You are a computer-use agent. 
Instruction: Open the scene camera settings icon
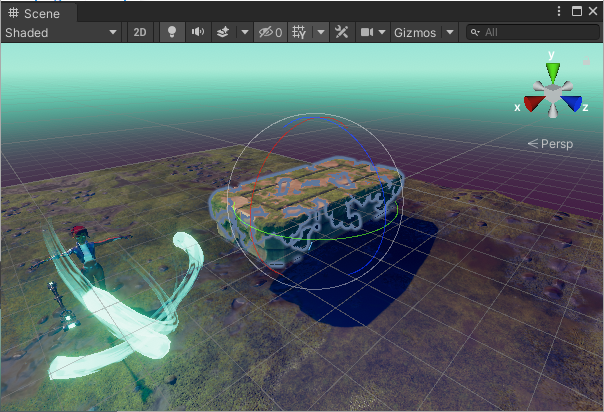tap(367, 32)
